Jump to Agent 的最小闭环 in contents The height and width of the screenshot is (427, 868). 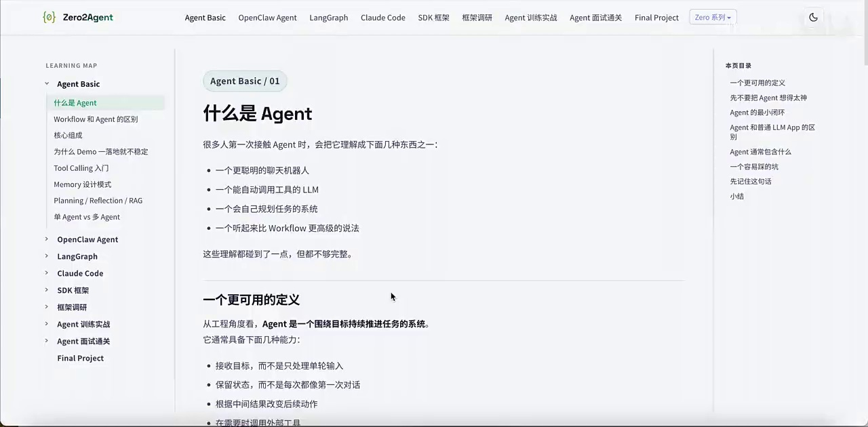[757, 113]
